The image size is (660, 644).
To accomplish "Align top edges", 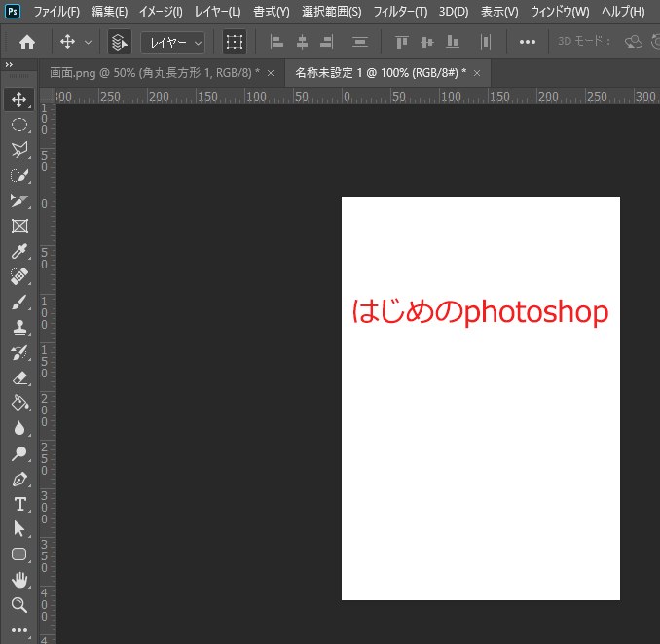I will pos(402,42).
